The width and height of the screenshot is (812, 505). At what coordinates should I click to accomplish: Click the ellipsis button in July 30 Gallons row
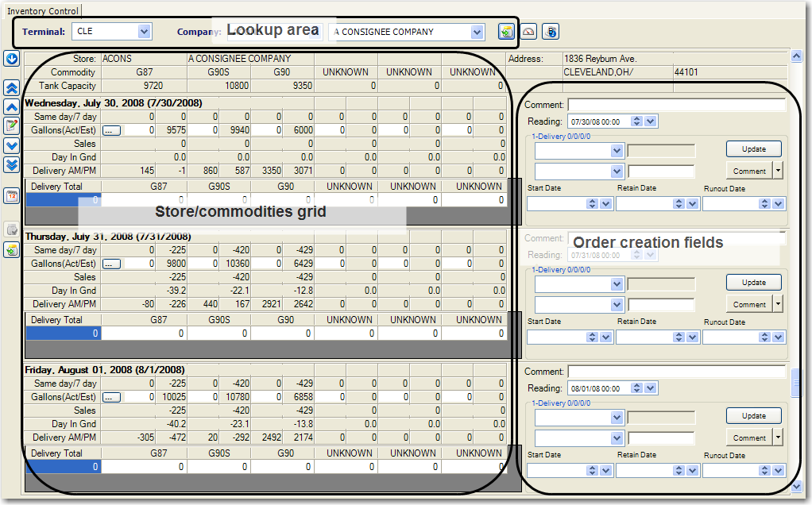click(x=111, y=130)
